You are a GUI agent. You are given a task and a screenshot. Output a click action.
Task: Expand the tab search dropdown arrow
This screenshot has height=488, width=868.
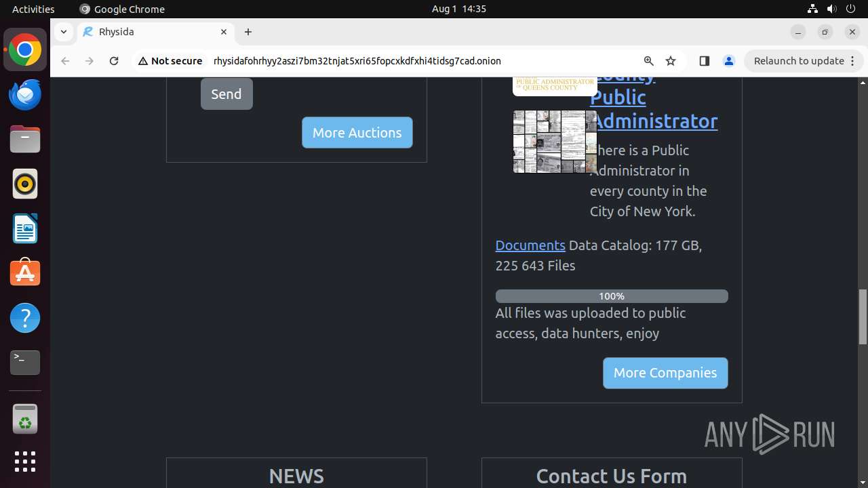click(63, 32)
